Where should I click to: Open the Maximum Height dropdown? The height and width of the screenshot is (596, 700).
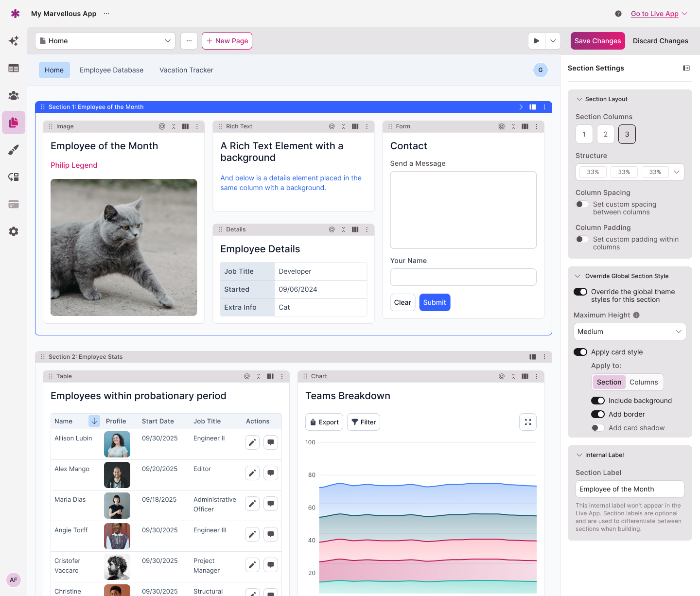click(x=630, y=332)
